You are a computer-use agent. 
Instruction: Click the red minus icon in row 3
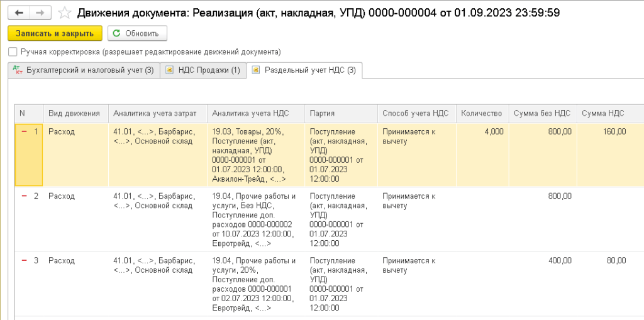coord(24,260)
